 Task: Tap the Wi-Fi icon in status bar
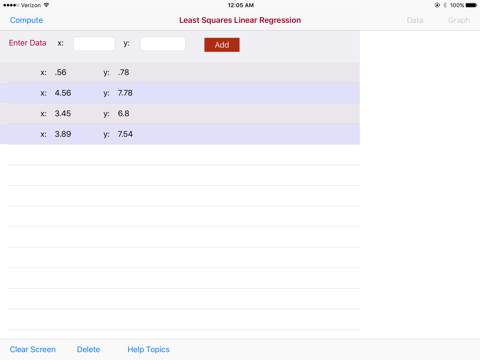click(x=46, y=5)
